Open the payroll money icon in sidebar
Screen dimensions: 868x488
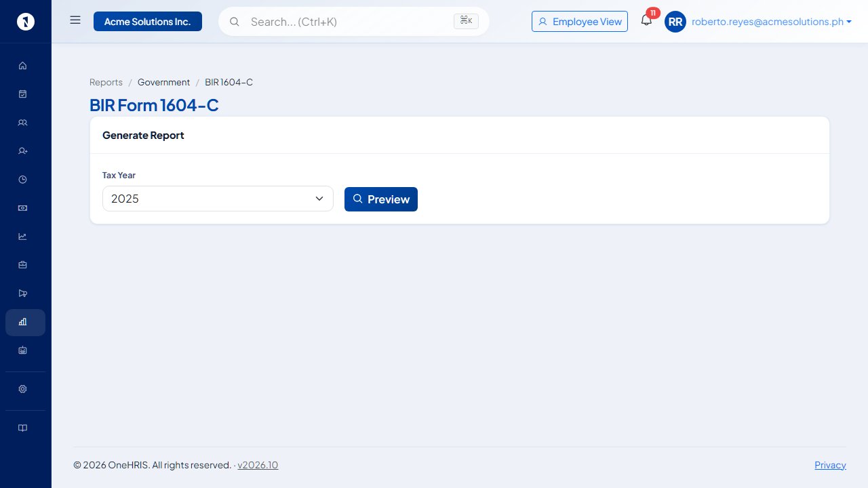pos(22,208)
